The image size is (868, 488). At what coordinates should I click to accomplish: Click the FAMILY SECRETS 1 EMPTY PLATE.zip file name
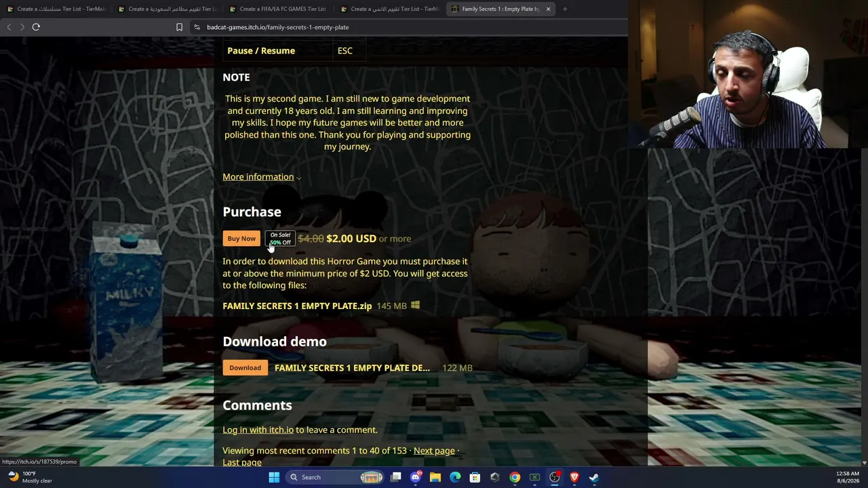(x=297, y=306)
